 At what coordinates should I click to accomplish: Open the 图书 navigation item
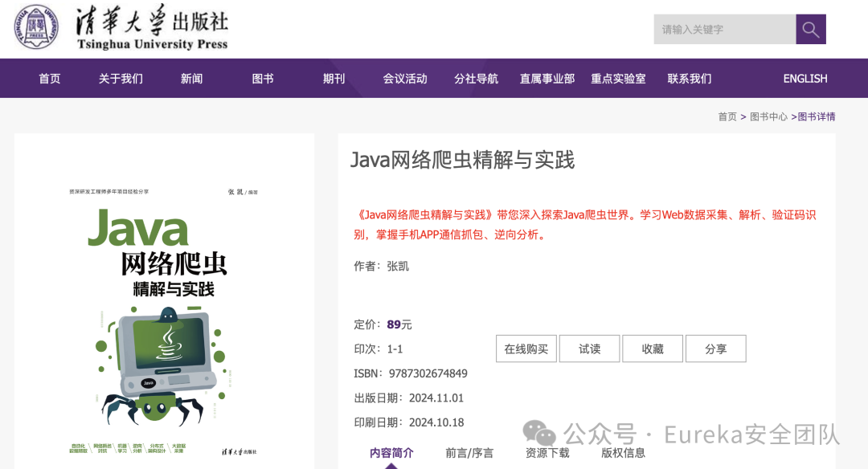point(262,79)
